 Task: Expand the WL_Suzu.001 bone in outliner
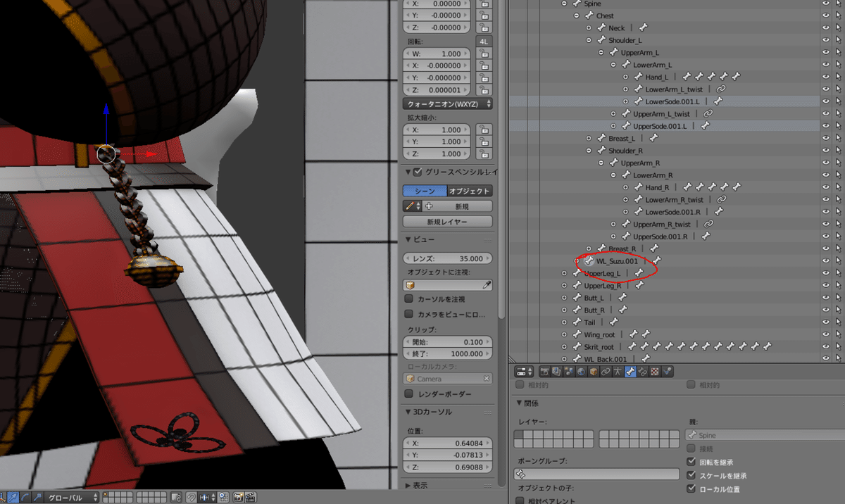coord(577,260)
